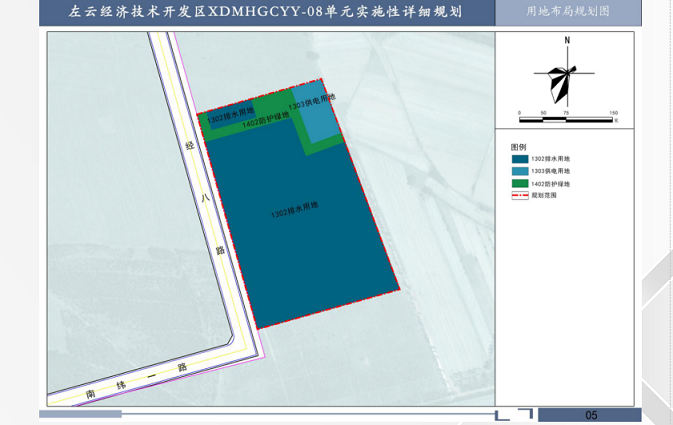Click the 图例 legend heading
This screenshot has height=425, width=673.
[518, 146]
